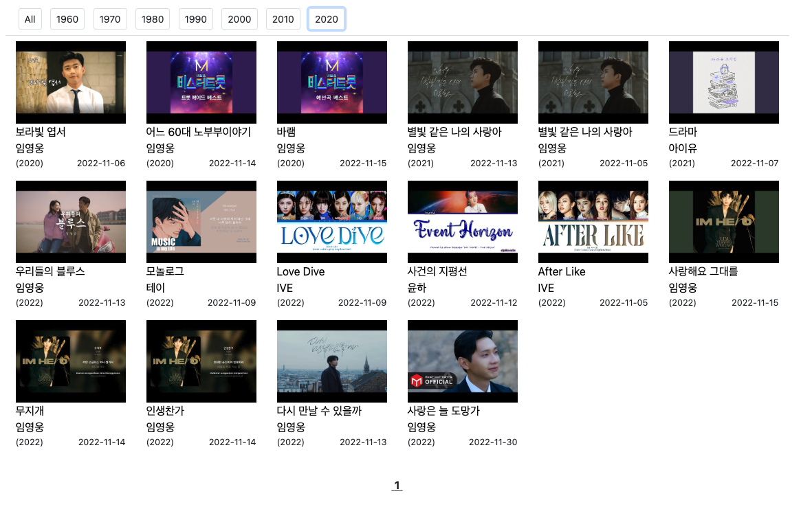Click the song title 보라빛 엽서
The height and width of the screenshot is (507, 812).
point(41,132)
